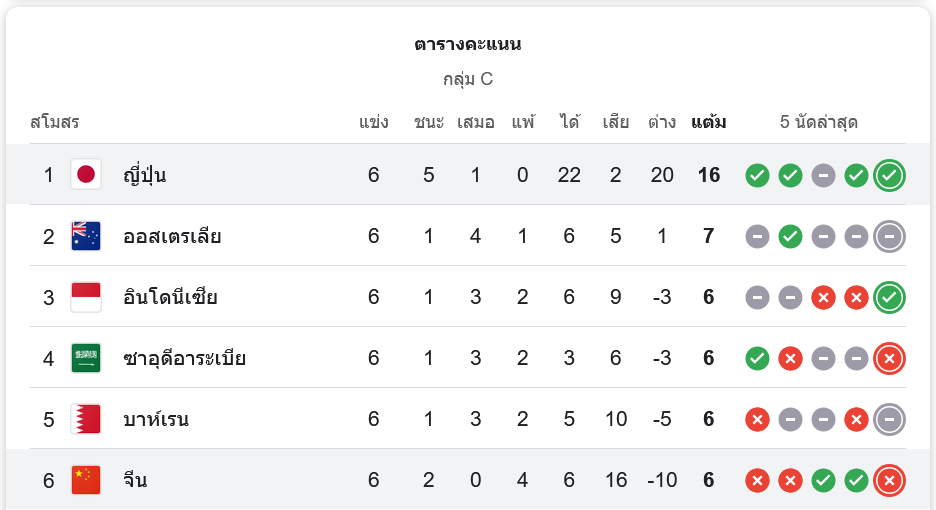Click Australia's latest match draw icon

(889, 237)
